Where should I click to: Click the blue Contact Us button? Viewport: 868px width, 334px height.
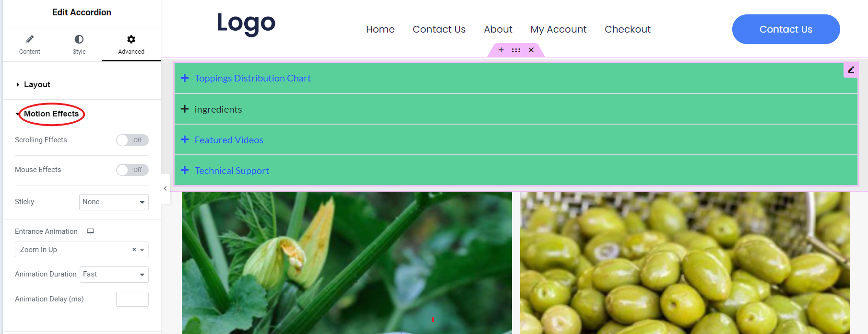pyautogui.click(x=786, y=29)
